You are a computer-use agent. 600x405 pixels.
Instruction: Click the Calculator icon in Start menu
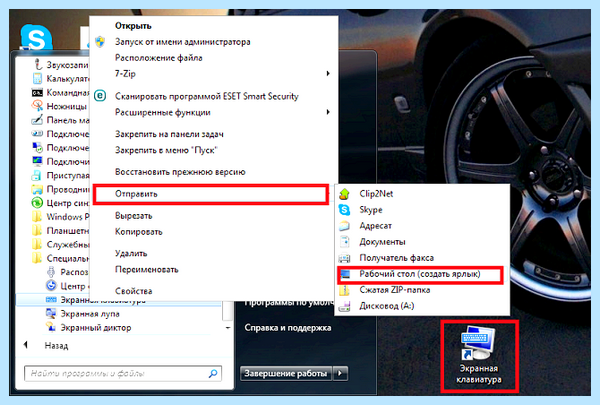tap(38, 78)
